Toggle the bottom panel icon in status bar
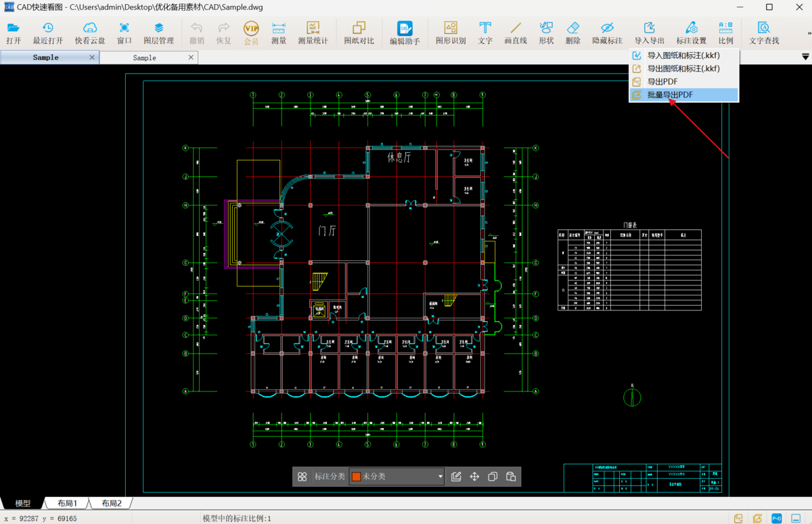Screen dimensions: 812x524 (796, 518)
